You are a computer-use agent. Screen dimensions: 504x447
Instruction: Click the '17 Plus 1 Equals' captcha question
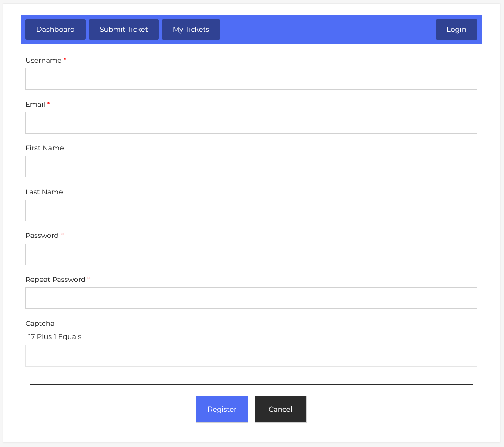55,337
